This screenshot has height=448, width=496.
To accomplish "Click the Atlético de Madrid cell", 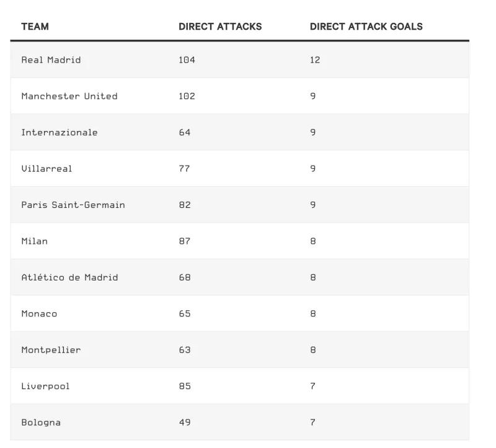I will tap(69, 277).
